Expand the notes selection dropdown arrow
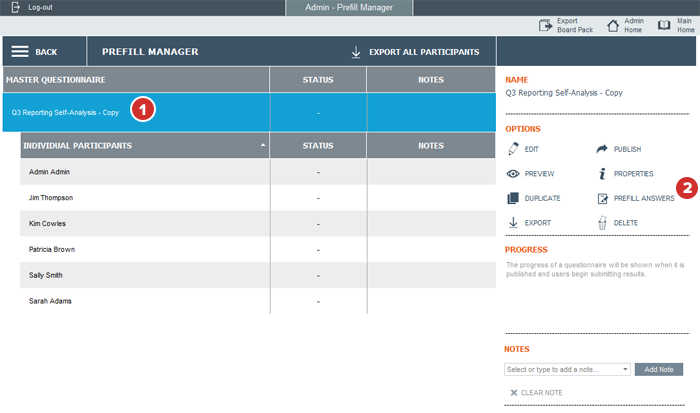Viewport: 700px width, 413px height. pyautogui.click(x=625, y=369)
